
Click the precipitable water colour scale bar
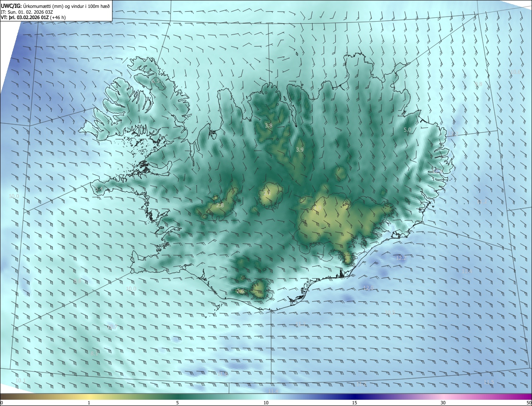coord(266,396)
